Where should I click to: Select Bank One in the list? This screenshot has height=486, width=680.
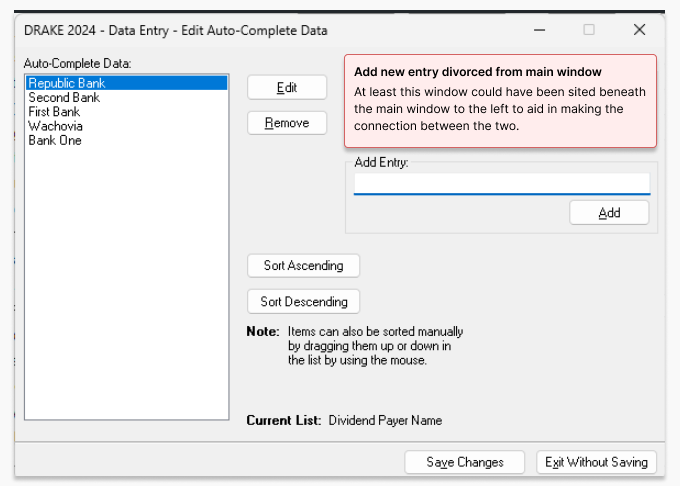point(55,140)
